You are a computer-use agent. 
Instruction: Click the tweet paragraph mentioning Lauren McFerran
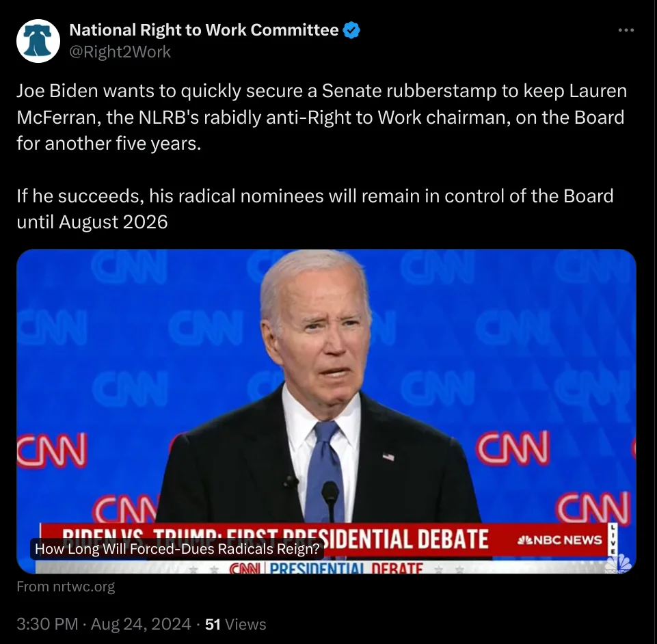tap(322, 117)
